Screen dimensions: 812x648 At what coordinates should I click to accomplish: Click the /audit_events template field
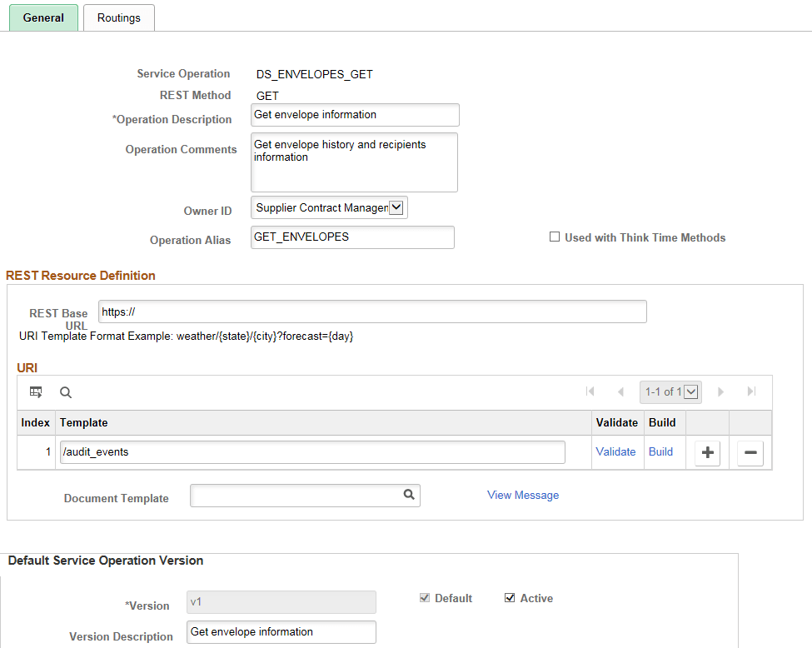(x=313, y=452)
